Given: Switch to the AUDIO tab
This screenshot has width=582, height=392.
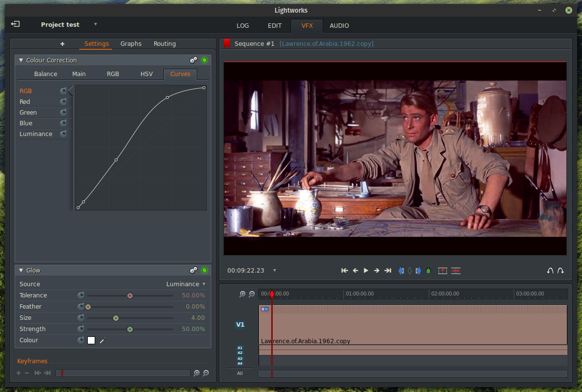Looking at the screenshot, I should point(339,25).
